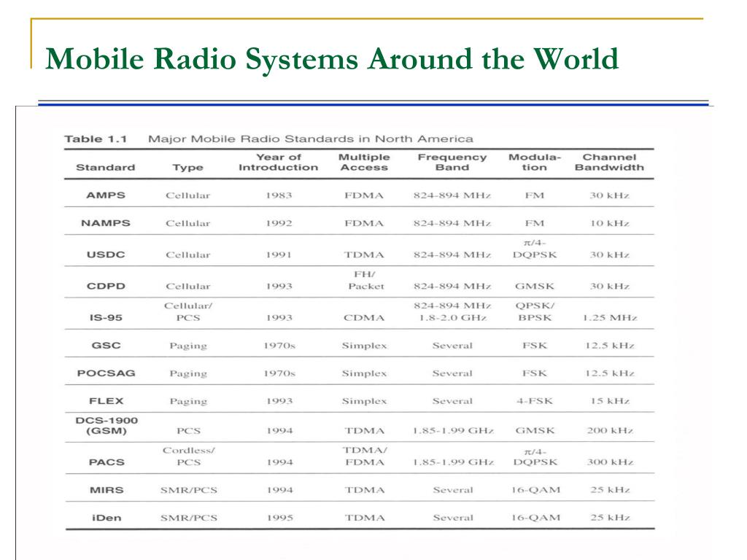Screen dimensions: 747x560
Task: Click the "π/4-DQPSK" modulation in the USDC row
Action: coord(535,249)
